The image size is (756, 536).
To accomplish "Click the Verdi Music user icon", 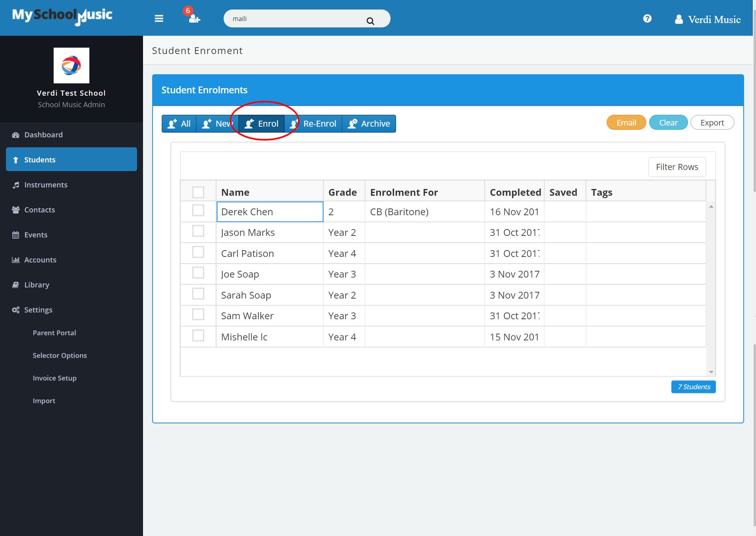I will click(679, 19).
